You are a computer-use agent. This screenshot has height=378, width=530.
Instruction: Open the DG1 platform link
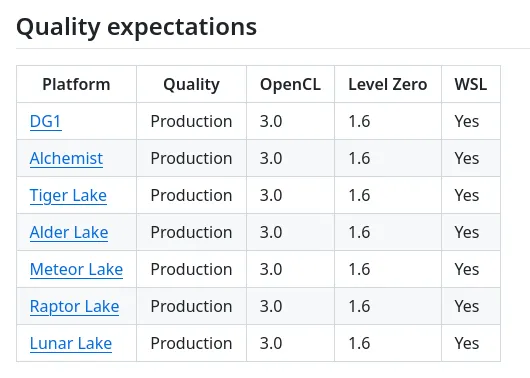point(45,121)
